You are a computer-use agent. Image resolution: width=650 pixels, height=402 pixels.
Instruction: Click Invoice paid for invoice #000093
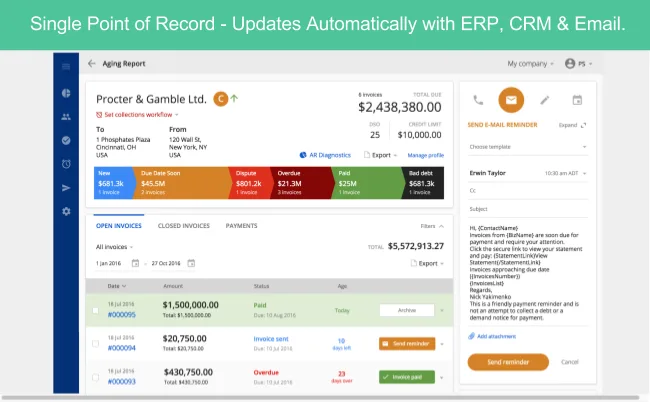pyautogui.click(x=407, y=377)
